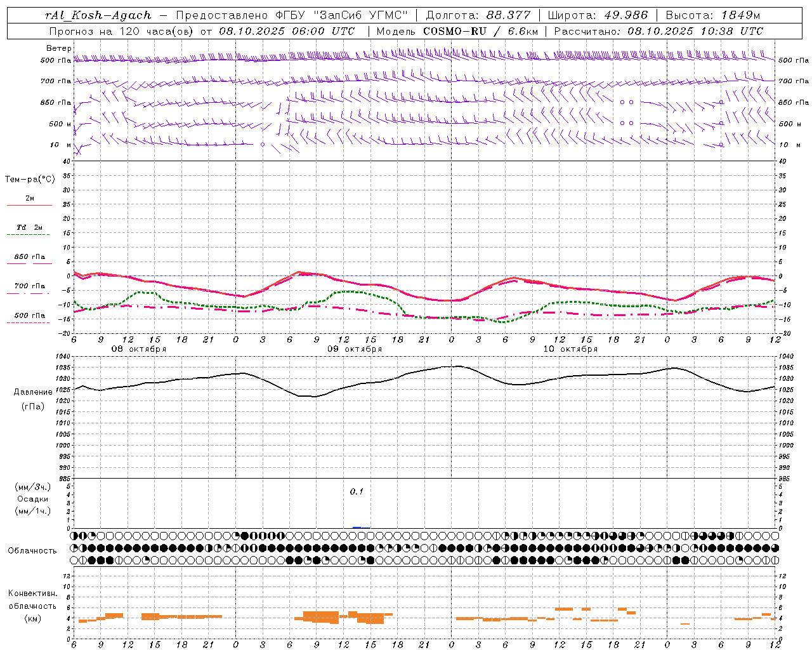Click the 10 октября date label
812x650 pixels.
pyautogui.click(x=570, y=349)
